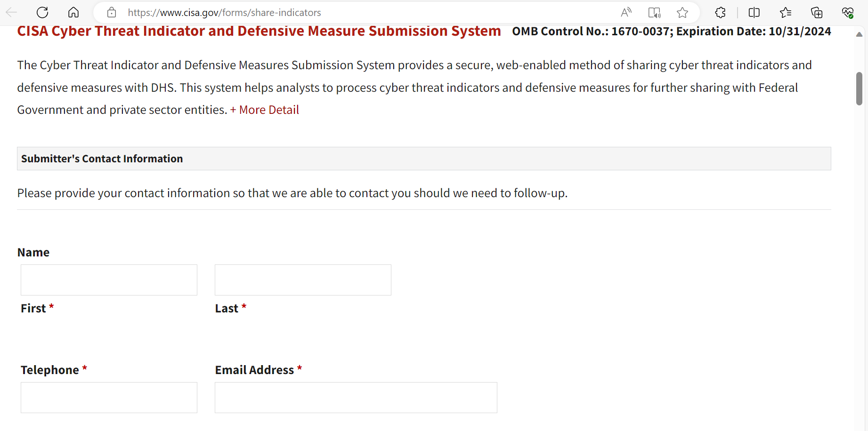Screen dimensions: 868x431
Task: Open the immersive reader icon in address bar
Action: 654,13
